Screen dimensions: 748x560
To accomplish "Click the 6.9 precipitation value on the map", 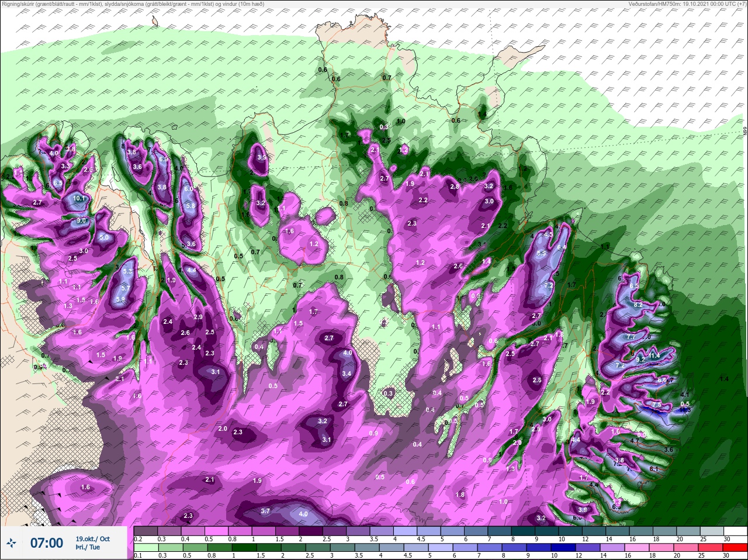I will [164, 159].
